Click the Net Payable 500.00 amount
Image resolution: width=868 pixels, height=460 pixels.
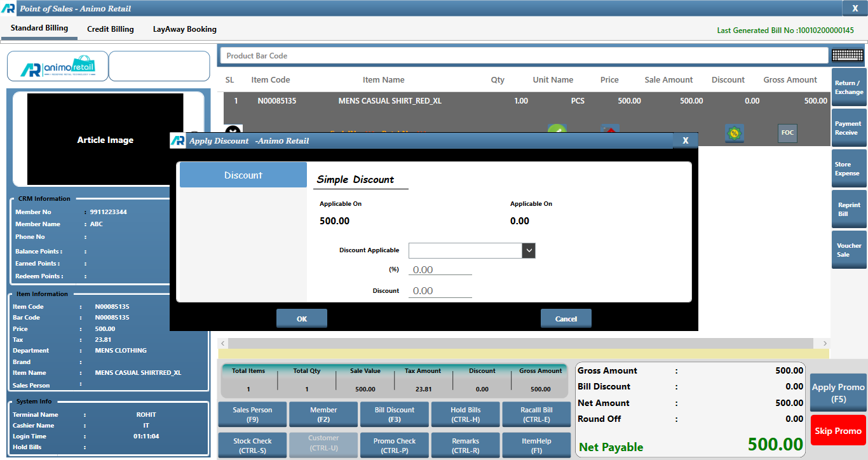pos(776,444)
